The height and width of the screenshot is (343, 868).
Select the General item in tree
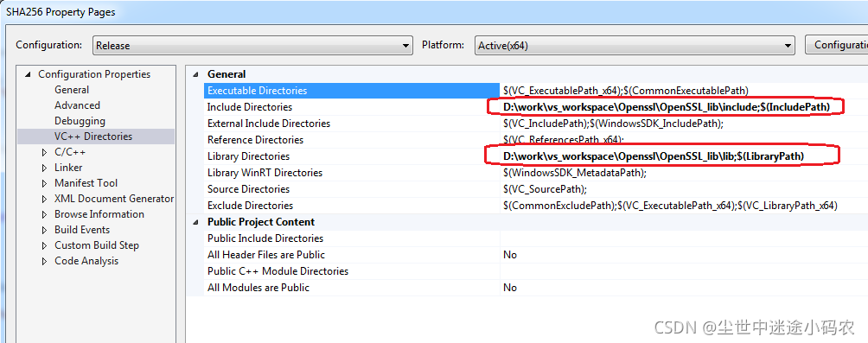coord(72,90)
